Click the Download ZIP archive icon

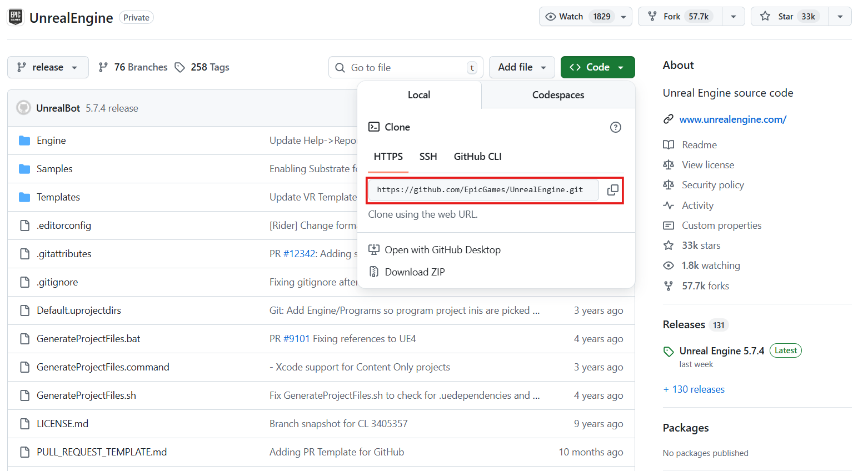[x=374, y=272]
